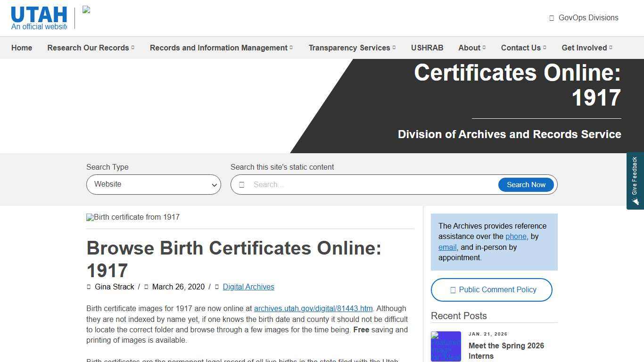Screen dimensions: 644x362
Task: Expand the Get Involved dropdown
Action: pyautogui.click(x=586, y=48)
